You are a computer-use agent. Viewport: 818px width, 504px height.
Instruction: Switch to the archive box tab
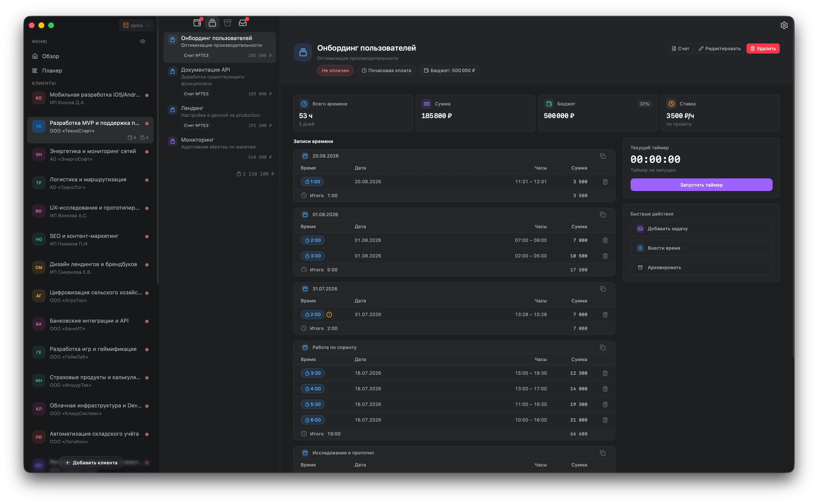pos(227,23)
